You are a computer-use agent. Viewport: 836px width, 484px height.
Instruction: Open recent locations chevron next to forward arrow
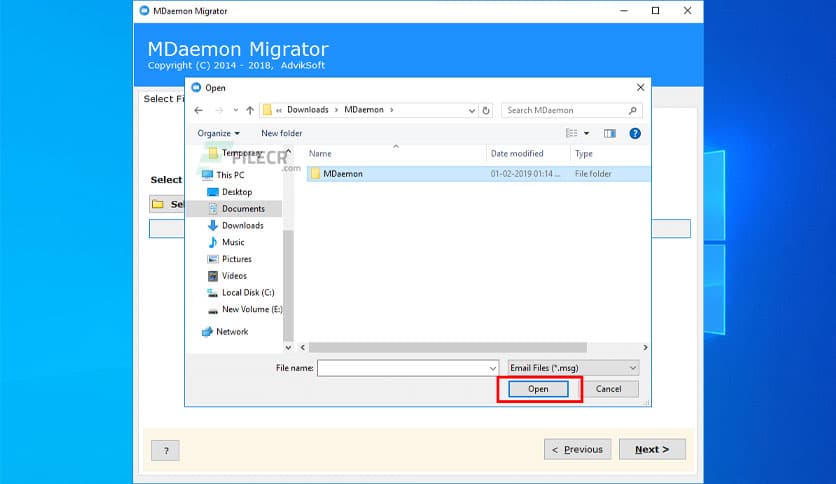pyautogui.click(x=236, y=110)
